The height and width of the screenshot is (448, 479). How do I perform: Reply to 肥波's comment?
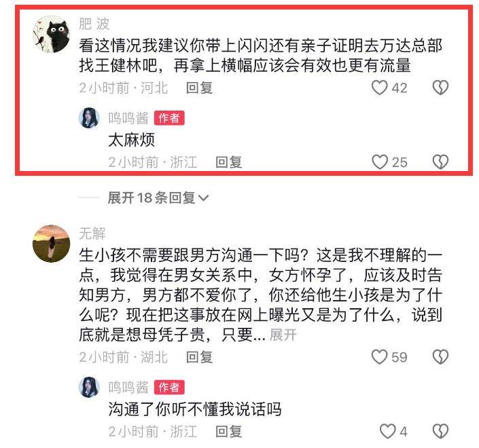[199, 88]
